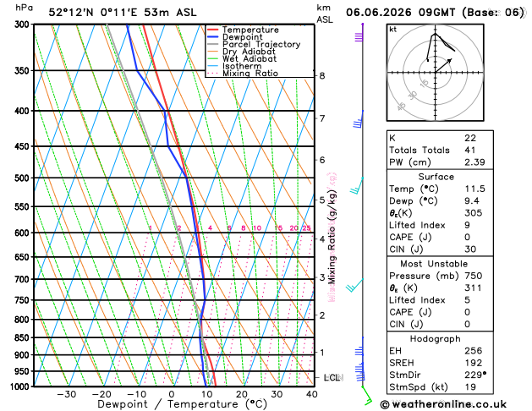The height and width of the screenshot is (411, 532).
Task: Click the cyan wind barb near 700 hPa
Action: pos(354,285)
